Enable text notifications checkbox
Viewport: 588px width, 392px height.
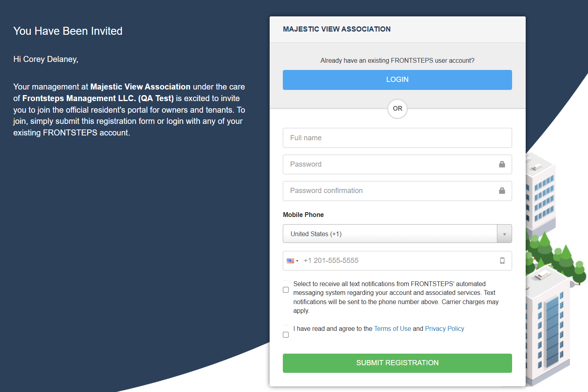point(286,290)
